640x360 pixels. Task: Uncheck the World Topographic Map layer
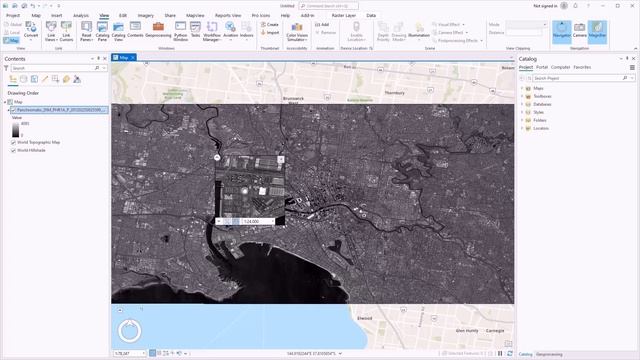[x=13, y=142]
